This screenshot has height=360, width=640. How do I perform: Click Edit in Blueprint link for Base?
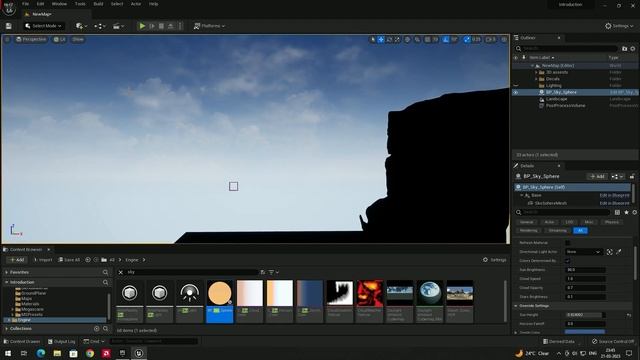tap(614, 196)
